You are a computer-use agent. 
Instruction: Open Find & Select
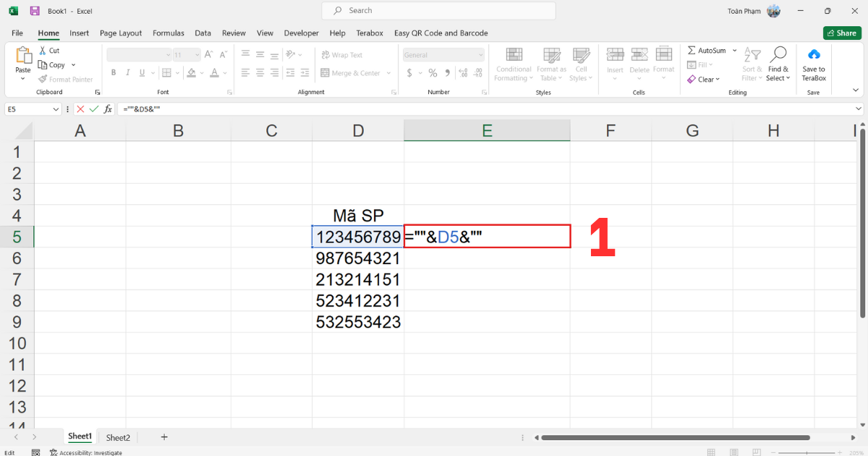779,64
